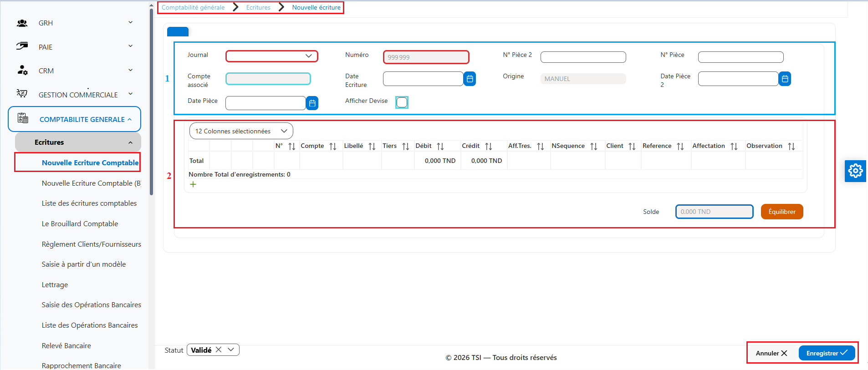Open the Date Ecriture calendar picker
The image size is (868, 370).
[x=470, y=79]
